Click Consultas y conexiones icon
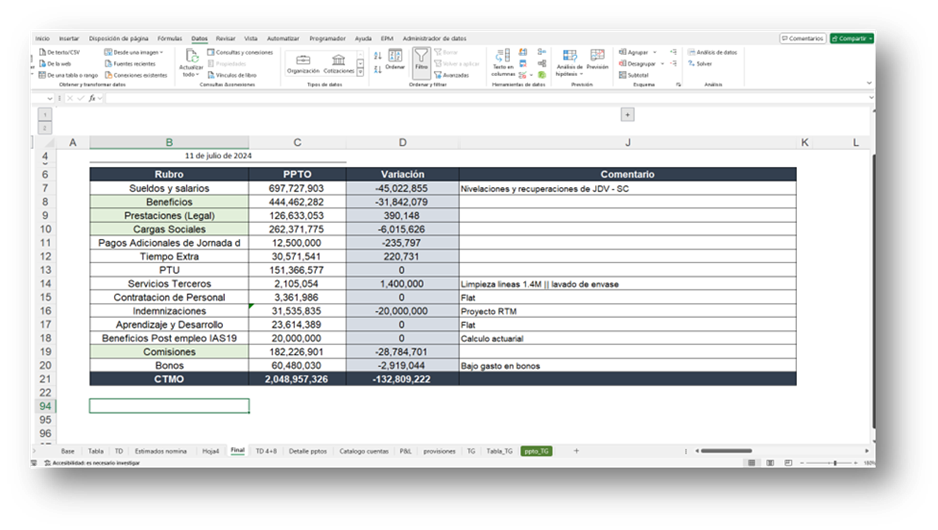938x530 pixels. 240,52
